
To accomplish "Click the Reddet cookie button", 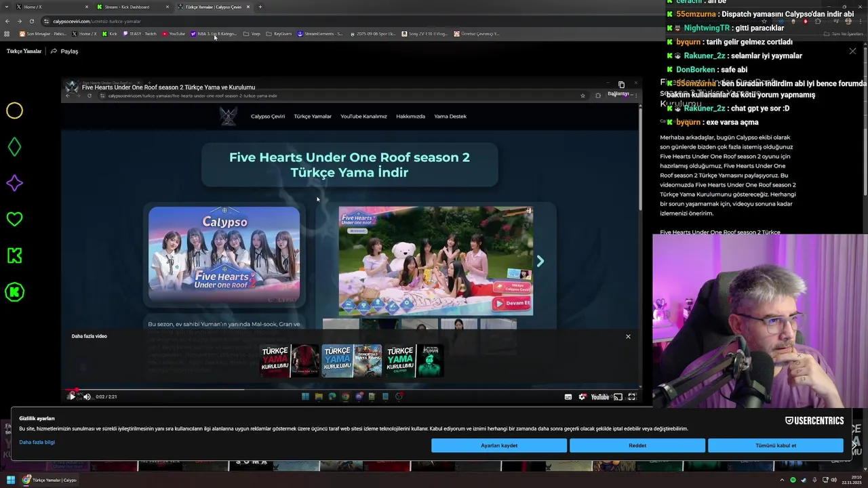I will 637,445.
